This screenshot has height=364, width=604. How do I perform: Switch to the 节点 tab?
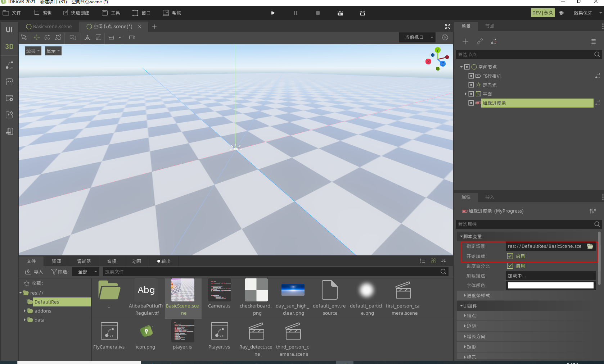click(490, 26)
